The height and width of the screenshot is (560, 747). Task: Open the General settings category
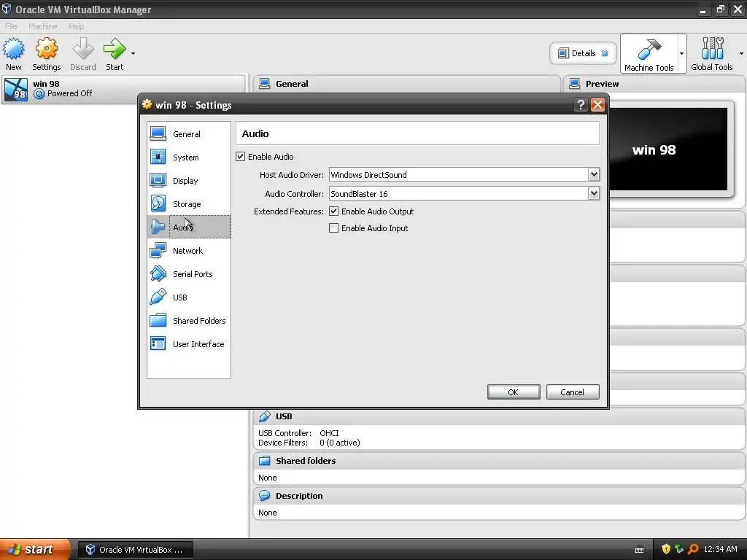pos(189,134)
